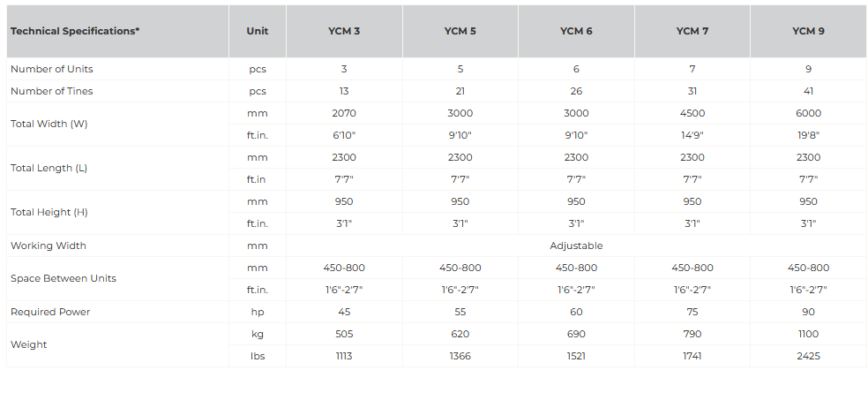Click the YCM 6 column header

click(576, 31)
